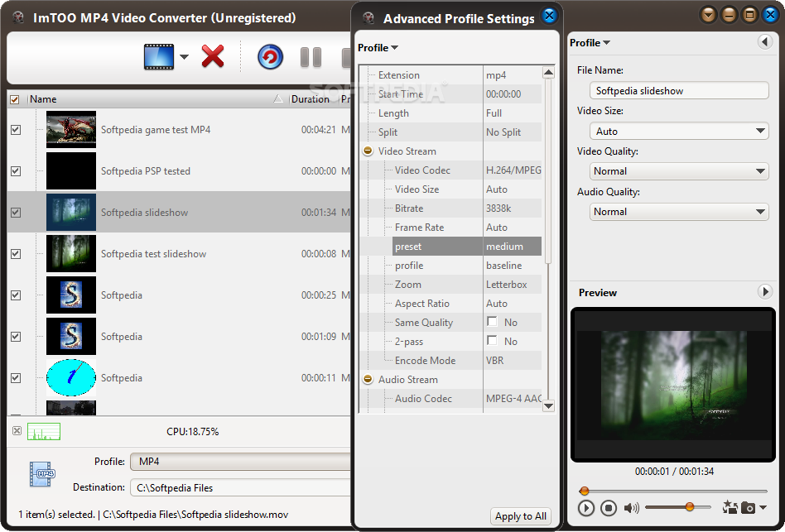Uncheck the 00:00:25 Softpedia file checkbox
This screenshot has height=532, width=785.
(x=16, y=295)
